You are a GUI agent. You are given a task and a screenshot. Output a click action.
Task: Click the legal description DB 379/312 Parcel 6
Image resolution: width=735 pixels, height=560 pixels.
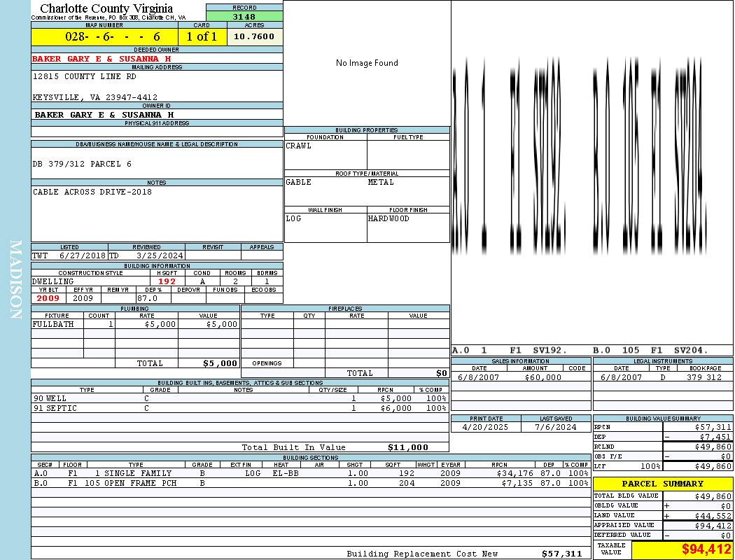pyautogui.click(x=82, y=164)
